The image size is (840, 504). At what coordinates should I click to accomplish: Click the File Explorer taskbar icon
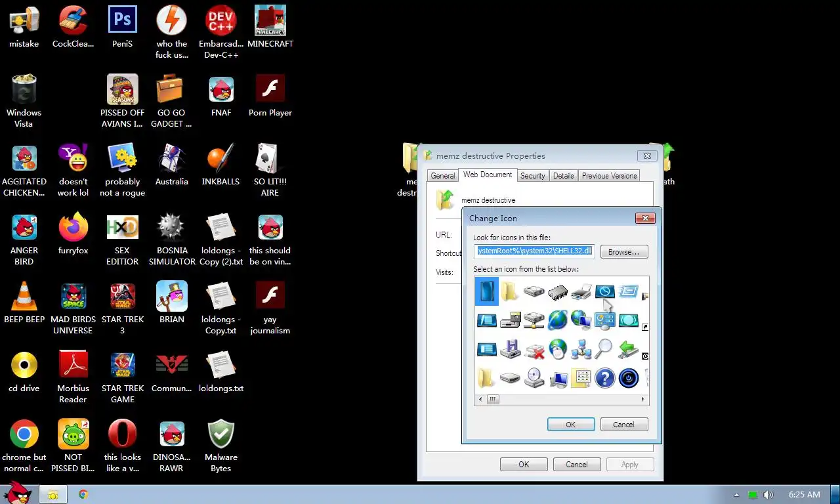coord(52,495)
